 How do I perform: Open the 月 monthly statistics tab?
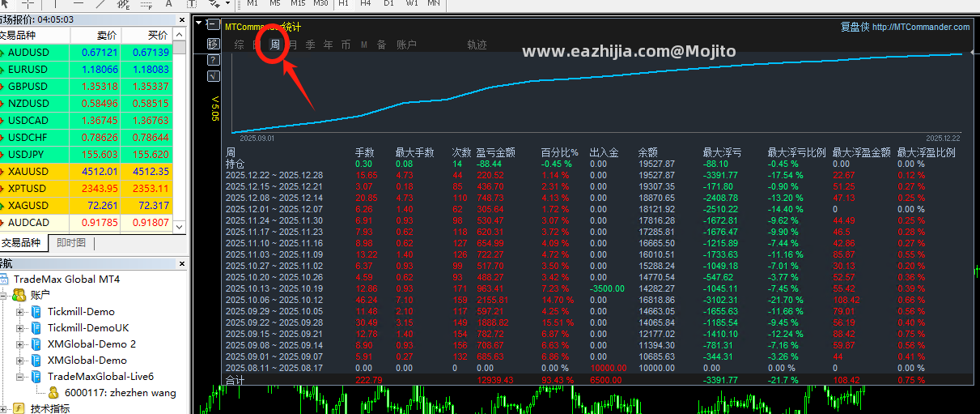coord(293,45)
